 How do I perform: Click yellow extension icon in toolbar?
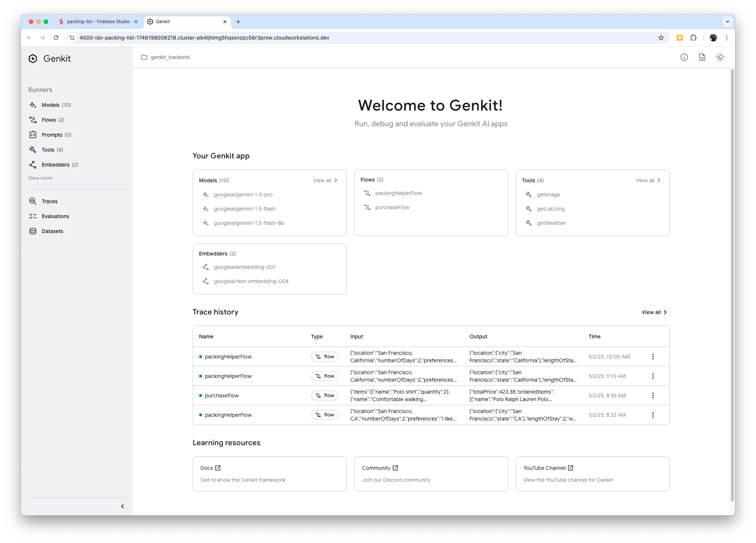[680, 38]
